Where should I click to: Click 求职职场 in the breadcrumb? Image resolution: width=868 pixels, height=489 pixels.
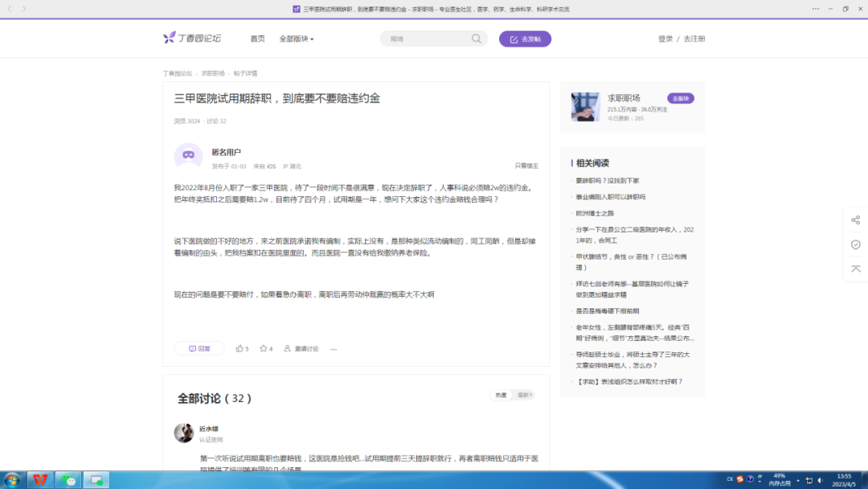(213, 73)
